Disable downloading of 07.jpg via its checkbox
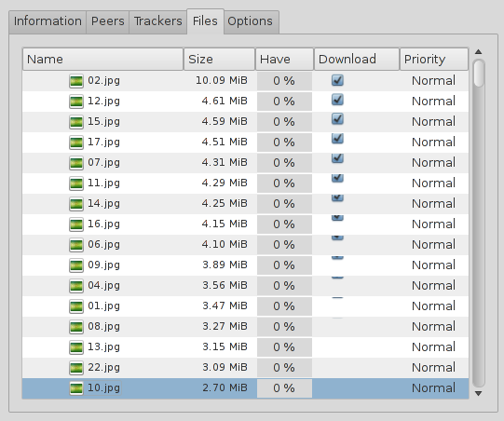 pos(337,158)
